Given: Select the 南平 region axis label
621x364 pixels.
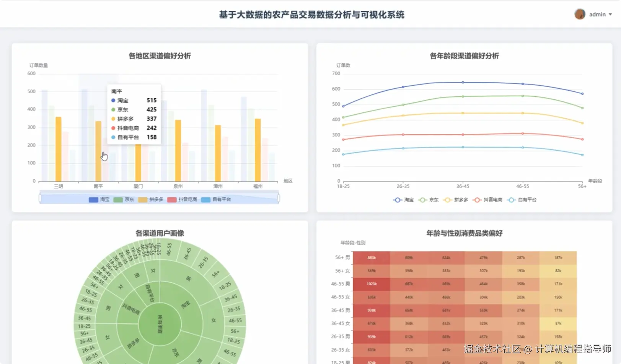Looking at the screenshot, I should (x=98, y=186).
